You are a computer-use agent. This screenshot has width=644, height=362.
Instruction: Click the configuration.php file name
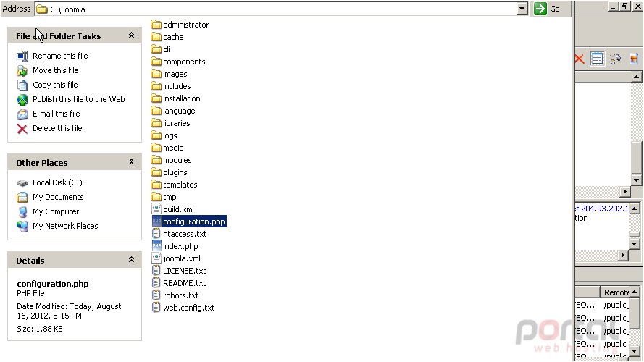pyautogui.click(x=194, y=222)
